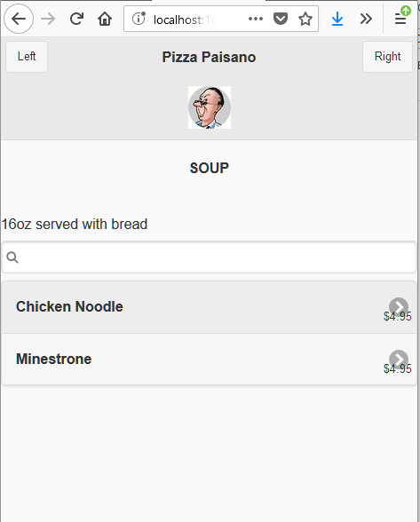Open Chicken Noodle list item
Viewport: 420px width, 522px height.
click(210, 307)
